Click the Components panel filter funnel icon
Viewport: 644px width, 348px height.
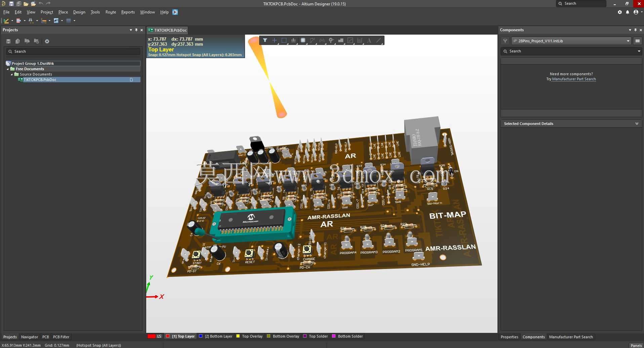[x=505, y=41]
